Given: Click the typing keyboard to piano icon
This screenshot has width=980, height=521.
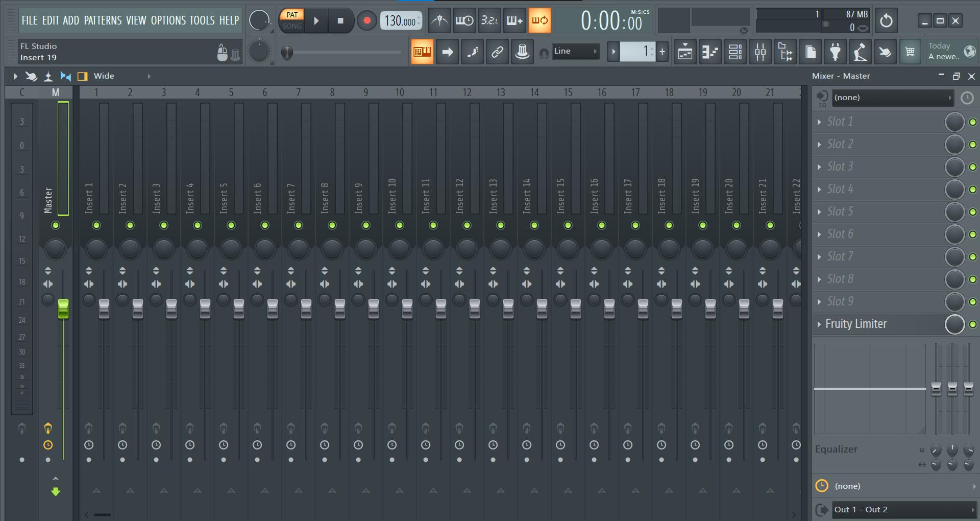Looking at the screenshot, I should coord(422,52).
